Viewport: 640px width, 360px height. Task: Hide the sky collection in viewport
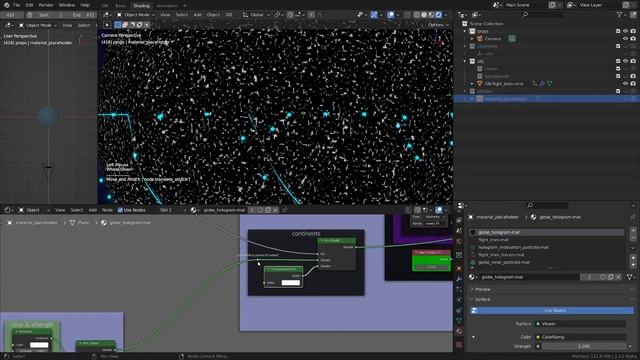point(625,61)
